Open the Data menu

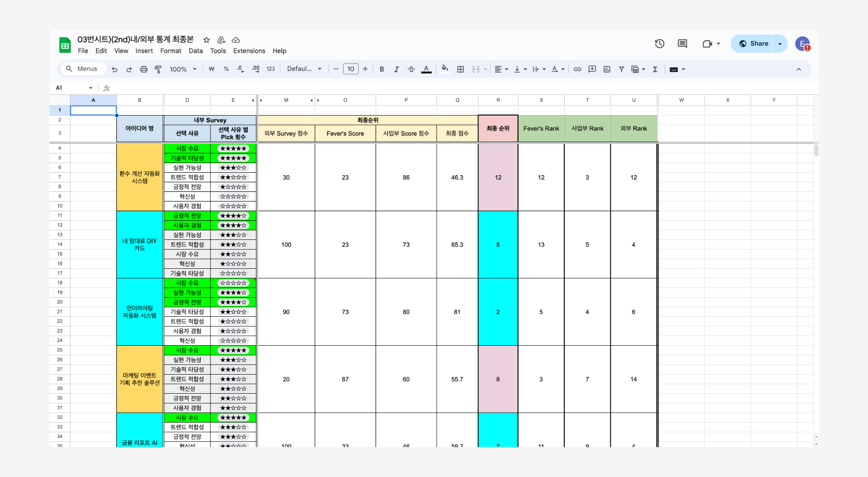tap(196, 51)
